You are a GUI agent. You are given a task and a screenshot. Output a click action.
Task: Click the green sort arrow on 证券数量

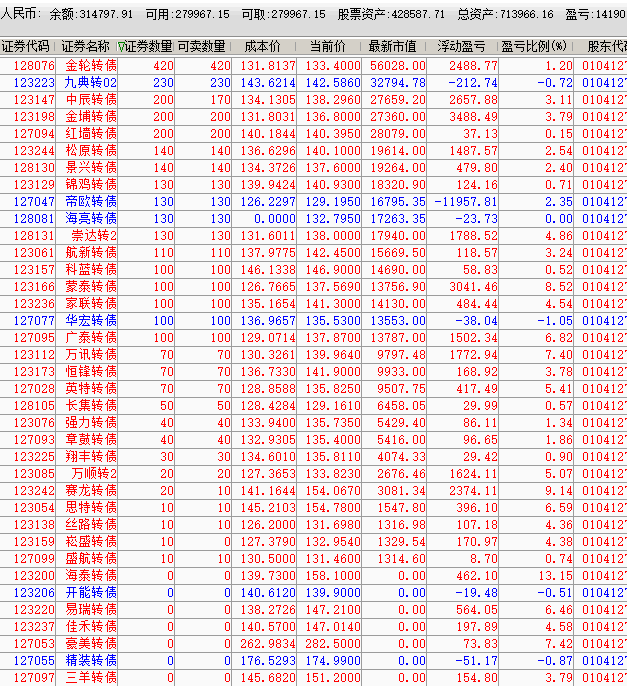pyautogui.click(x=121, y=46)
